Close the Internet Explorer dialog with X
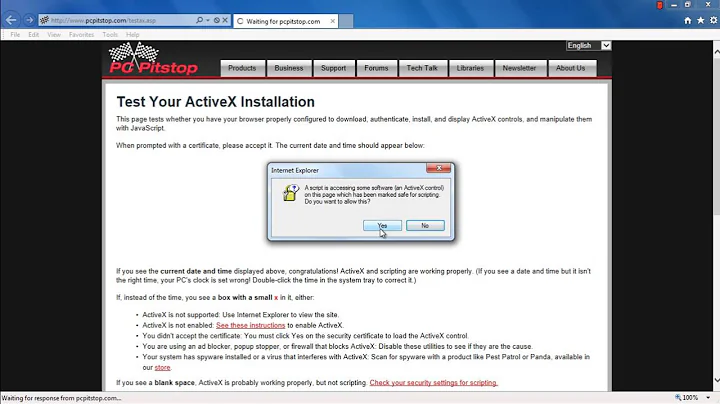 click(x=439, y=168)
